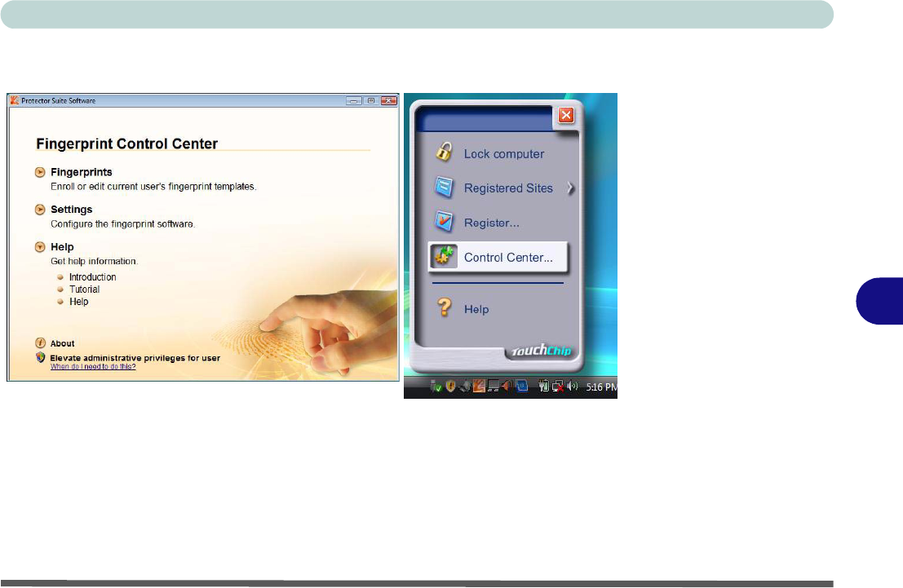Click the padlock Lock computer icon
The width and height of the screenshot is (903, 588).
coord(444,152)
